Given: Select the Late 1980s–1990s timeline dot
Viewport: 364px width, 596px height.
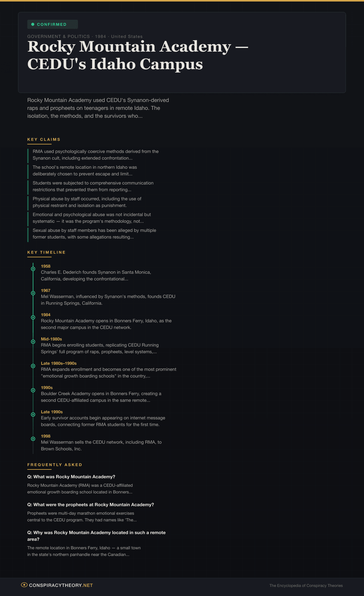Looking at the screenshot, I should click(33, 366).
